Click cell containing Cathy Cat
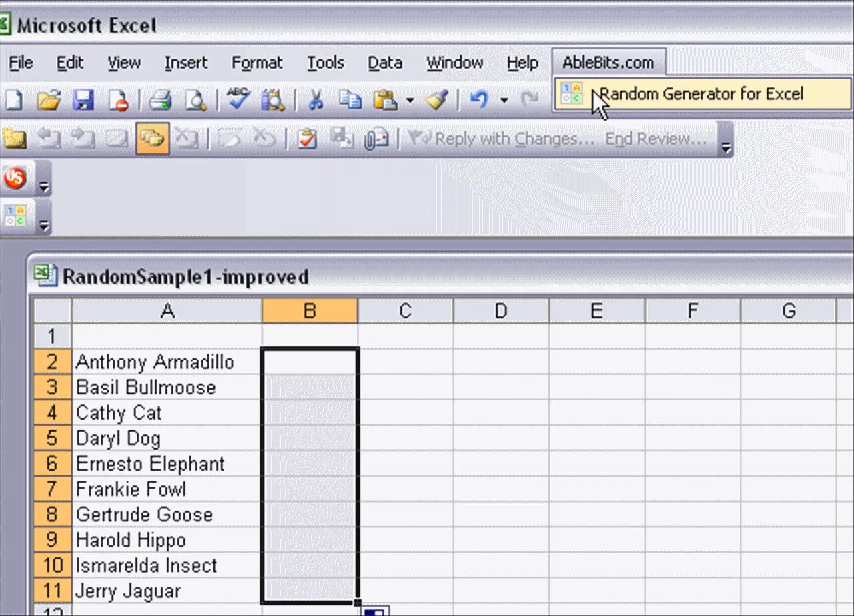 (167, 412)
